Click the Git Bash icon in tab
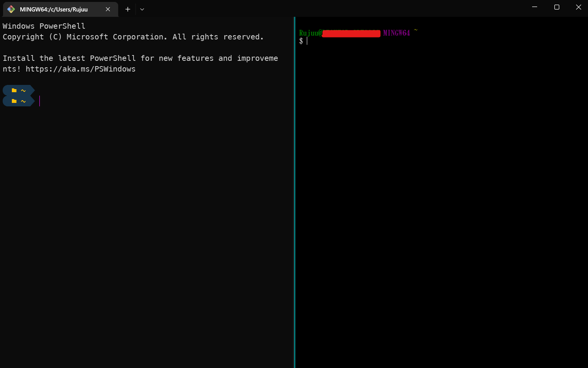This screenshot has height=368, width=588. 11,9
